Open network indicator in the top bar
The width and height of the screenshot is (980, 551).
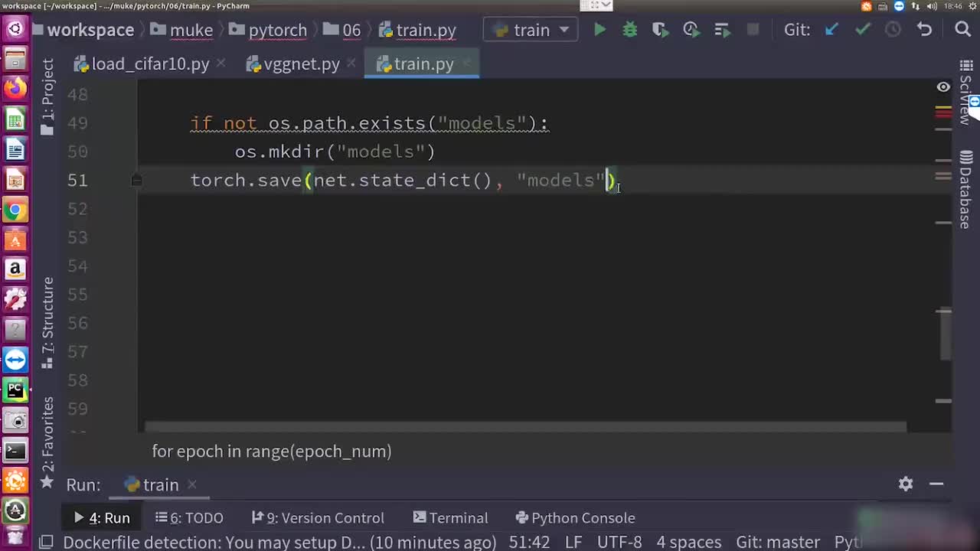tap(915, 6)
